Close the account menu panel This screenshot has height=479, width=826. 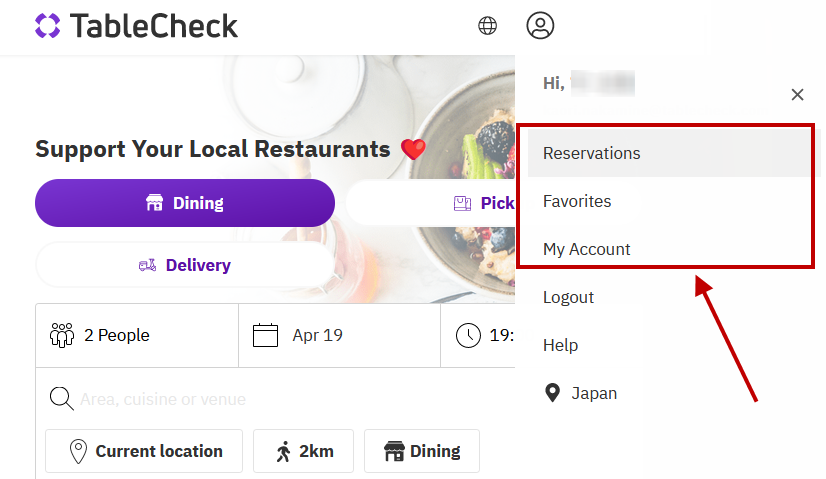[797, 95]
